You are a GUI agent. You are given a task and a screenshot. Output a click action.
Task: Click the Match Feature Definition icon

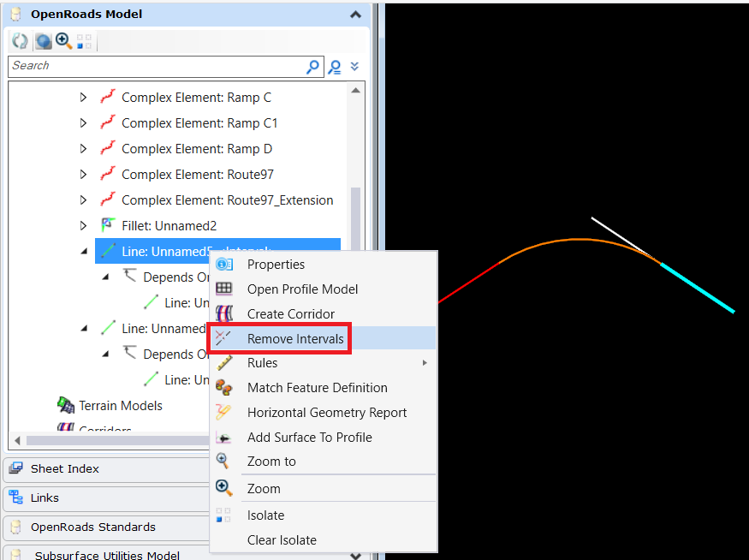click(x=224, y=388)
